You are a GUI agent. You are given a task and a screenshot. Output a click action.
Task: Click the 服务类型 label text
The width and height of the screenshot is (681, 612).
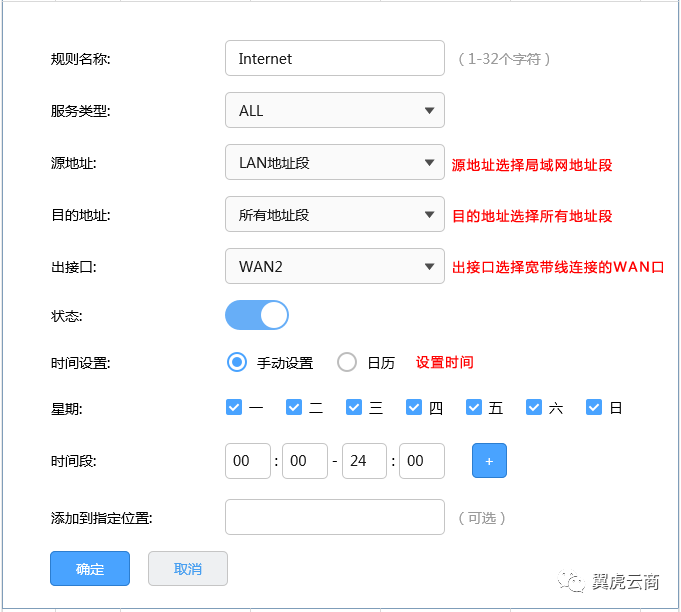point(80,111)
